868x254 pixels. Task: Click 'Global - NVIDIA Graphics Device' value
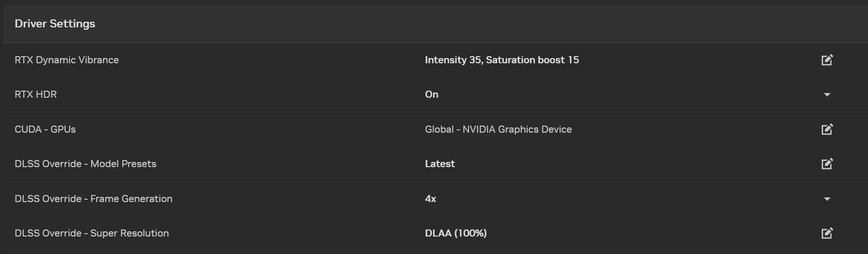(x=498, y=129)
